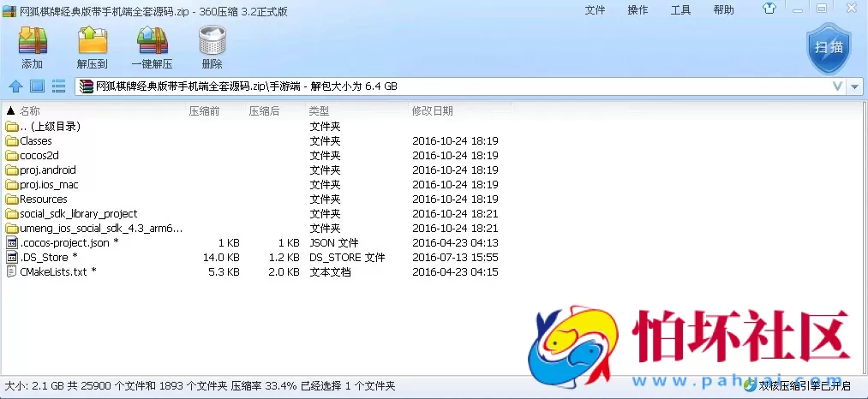This screenshot has width=868, height=399.
Task: Select the CMakeLists.txt document icon
Action: [x=12, y=271]
